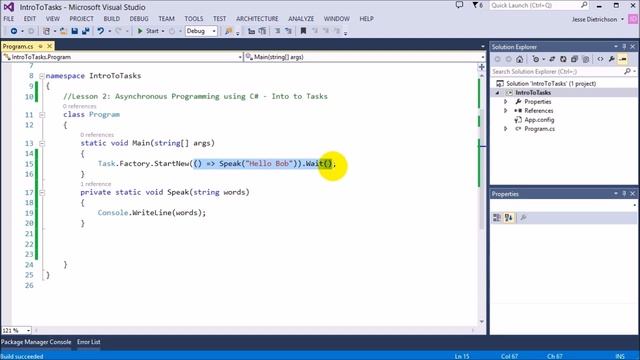This screenshot has height=360, width=640.
Task: Click Collapse All in Solution Explorer
Action: pos(574,59)
